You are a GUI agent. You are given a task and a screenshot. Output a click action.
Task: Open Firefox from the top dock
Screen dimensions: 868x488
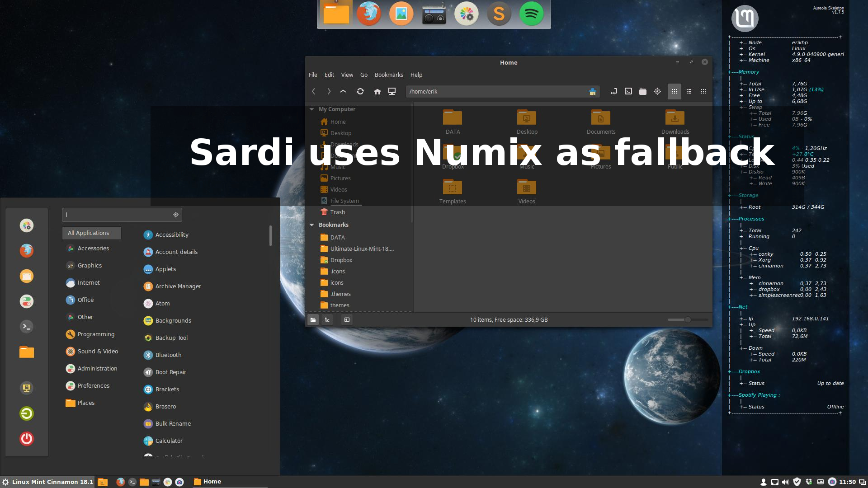coord(368,14)
